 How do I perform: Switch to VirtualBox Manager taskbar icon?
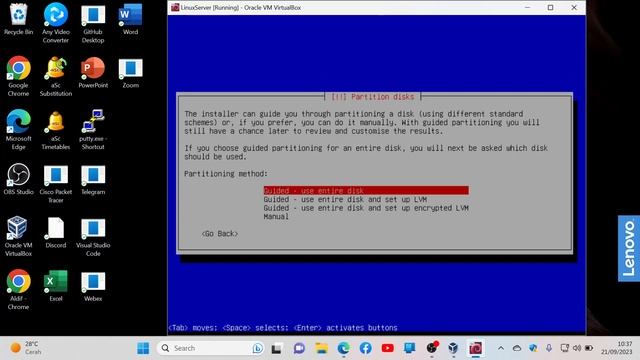point(453,348)
